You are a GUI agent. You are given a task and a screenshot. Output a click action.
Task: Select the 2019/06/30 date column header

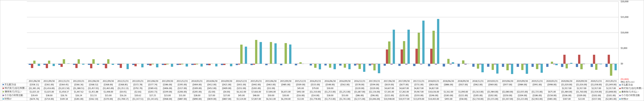[508, 81]
